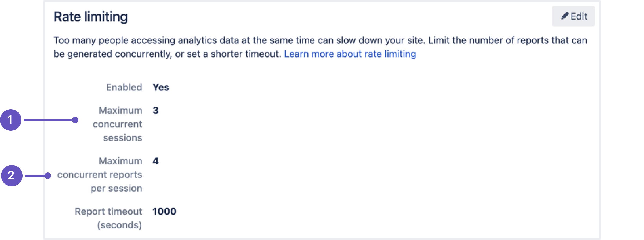The image size is (644, 240).
Task: Click the dot ending callout 1 line
Action: coord(75,120)
